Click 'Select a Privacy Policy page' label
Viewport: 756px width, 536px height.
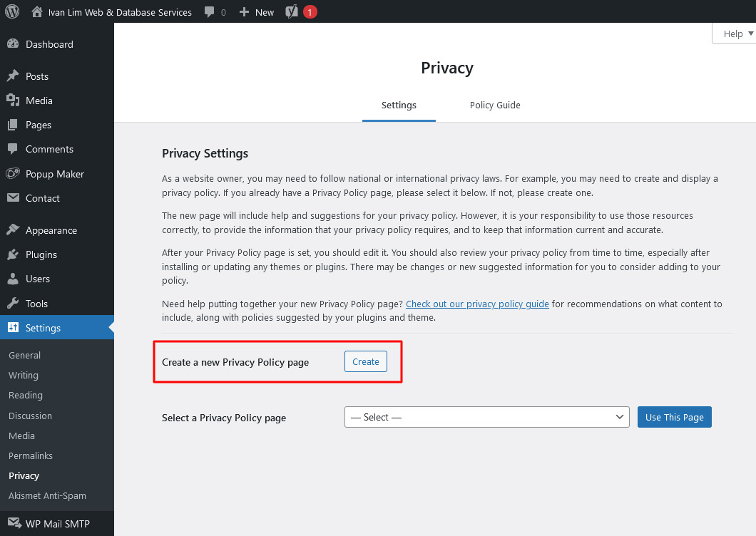coord(224,418)
